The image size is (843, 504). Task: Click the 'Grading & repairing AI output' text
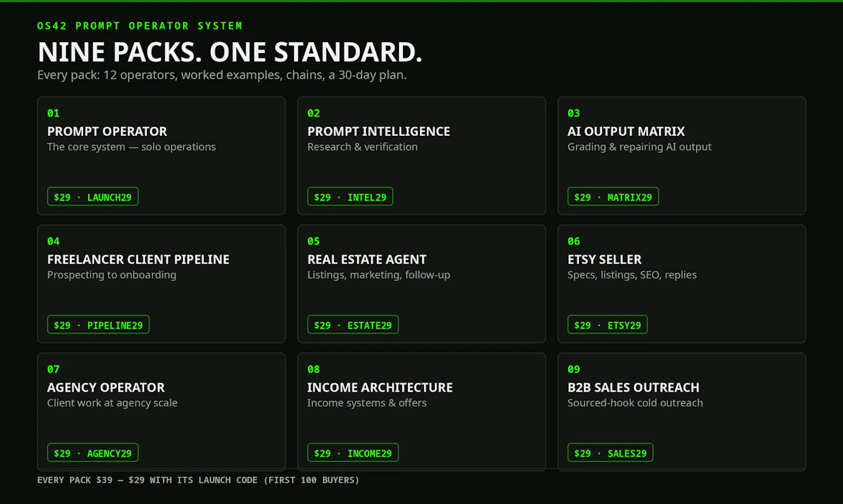(639, 147)
